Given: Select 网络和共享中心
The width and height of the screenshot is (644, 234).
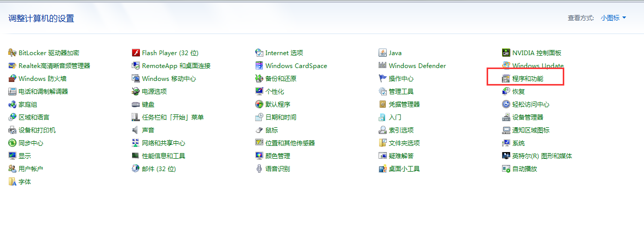Looking at the screenshot, I should 163,143.
